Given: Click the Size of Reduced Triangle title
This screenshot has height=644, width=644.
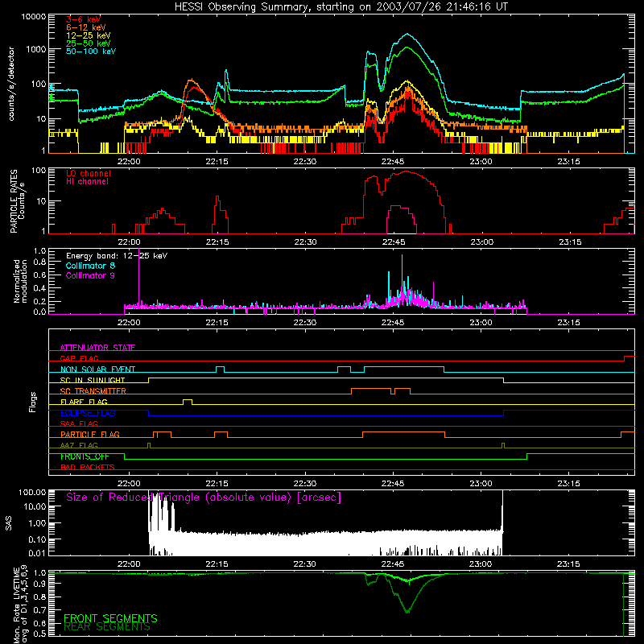Looking at the screenshot, I should [204, 497].
